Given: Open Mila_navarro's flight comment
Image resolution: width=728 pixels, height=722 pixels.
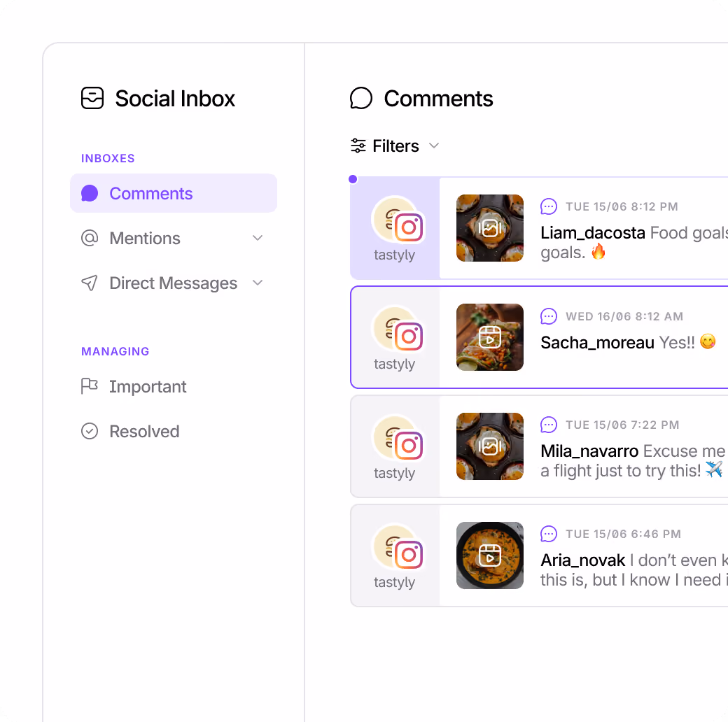Looking at the screenshot, I should coord(634,461).
